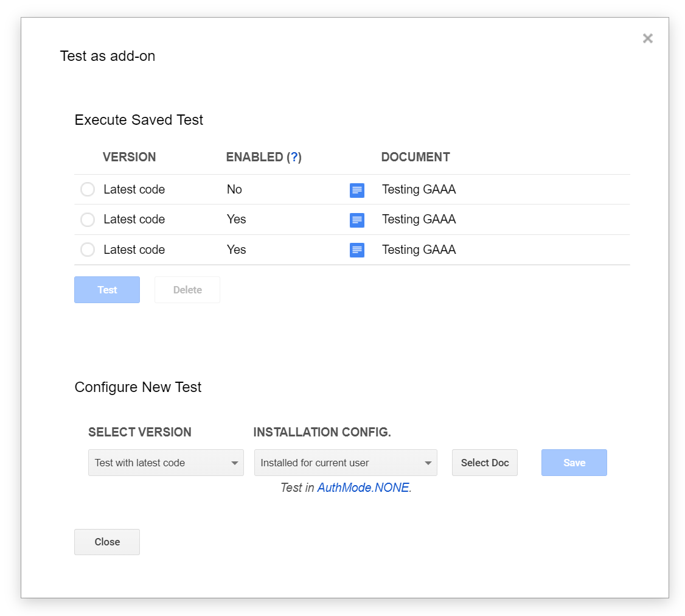
Task: Close the Test as add-on dialog with X
Action: click(x=647, y=38)
